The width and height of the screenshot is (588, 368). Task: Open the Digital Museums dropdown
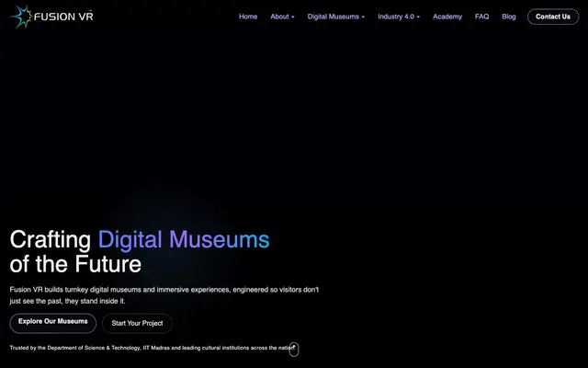click(336, 17)
